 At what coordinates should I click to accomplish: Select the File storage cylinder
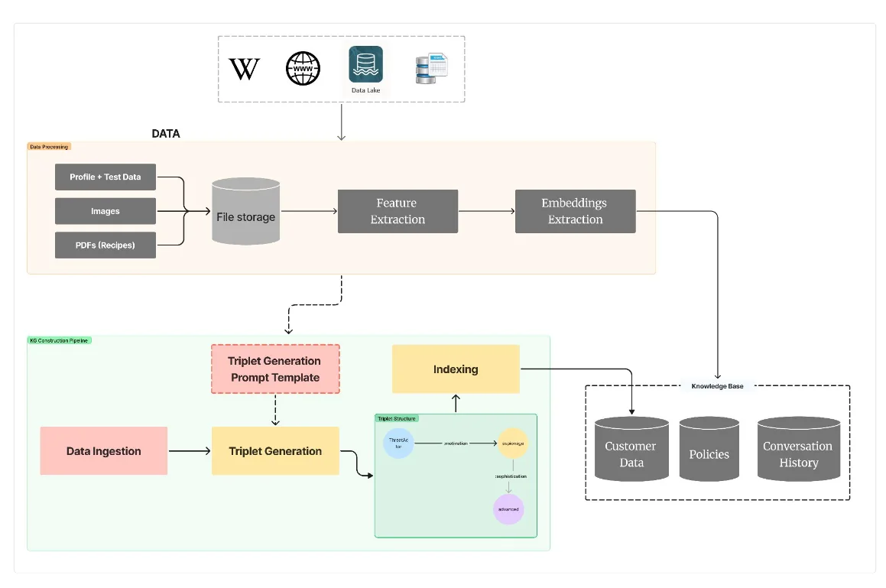tap(246, 211)
